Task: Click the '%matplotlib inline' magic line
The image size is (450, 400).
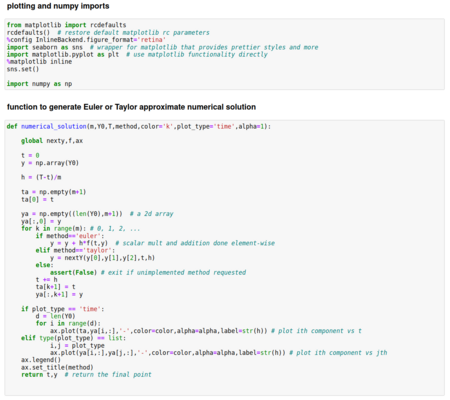Action: [39, 62]
